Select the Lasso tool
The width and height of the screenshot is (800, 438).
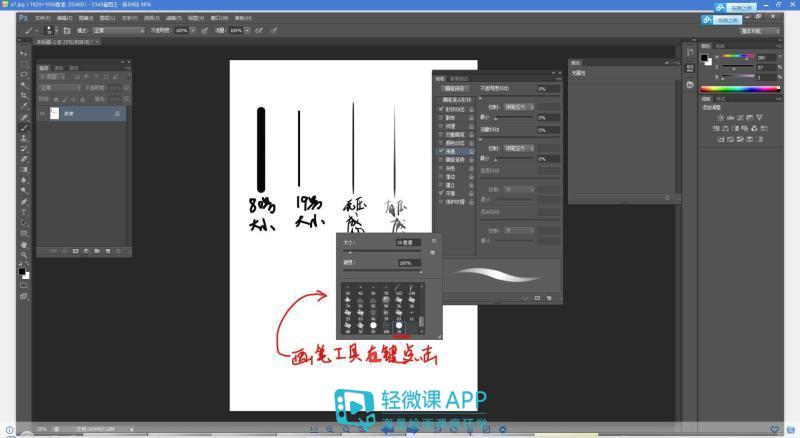pyautogui.click(x=24, y=74)
